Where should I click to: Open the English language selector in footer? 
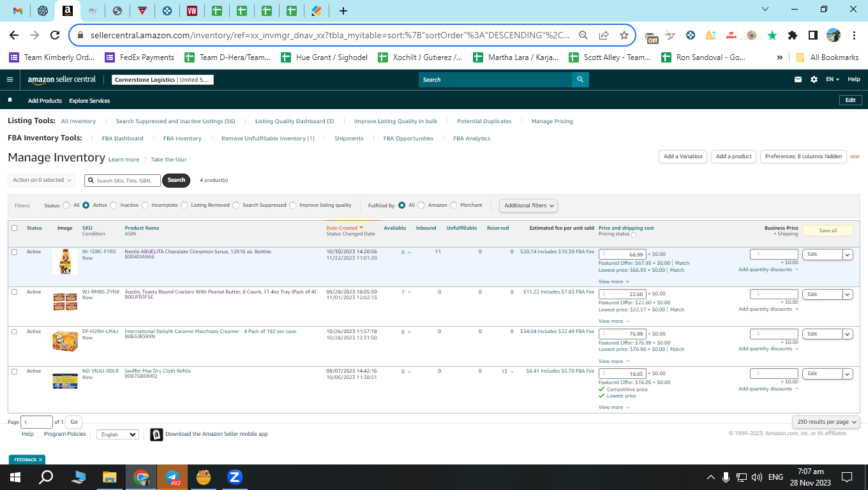[117, 434]
